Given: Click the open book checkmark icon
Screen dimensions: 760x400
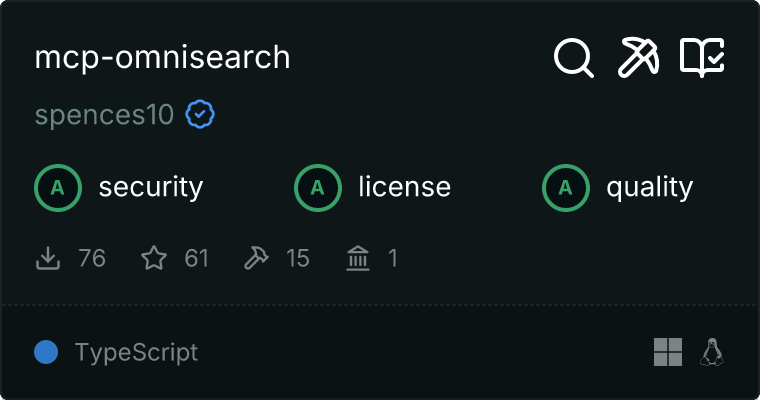Looking at the screenshot, I should [702, 58].
